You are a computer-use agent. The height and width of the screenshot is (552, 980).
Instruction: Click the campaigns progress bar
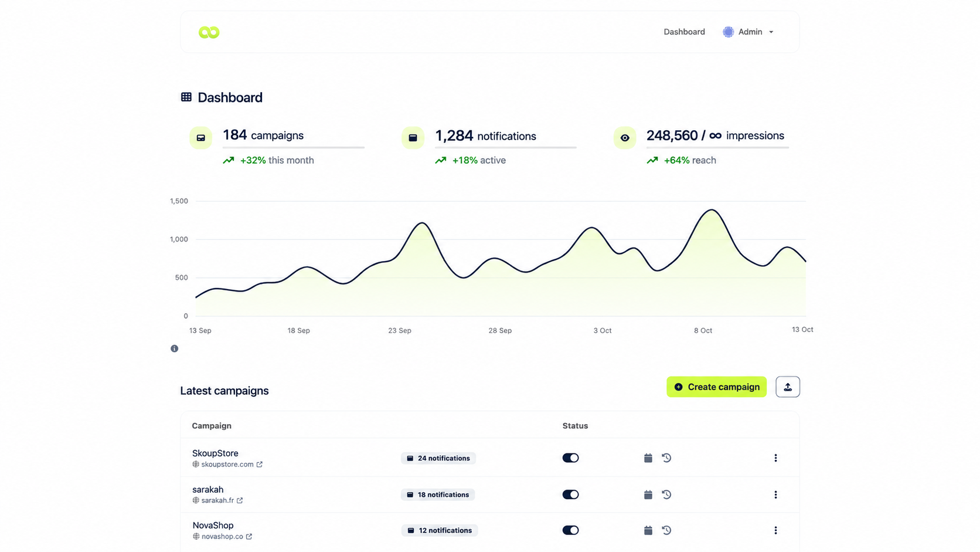pyautogui.click(x=294, y=147)
